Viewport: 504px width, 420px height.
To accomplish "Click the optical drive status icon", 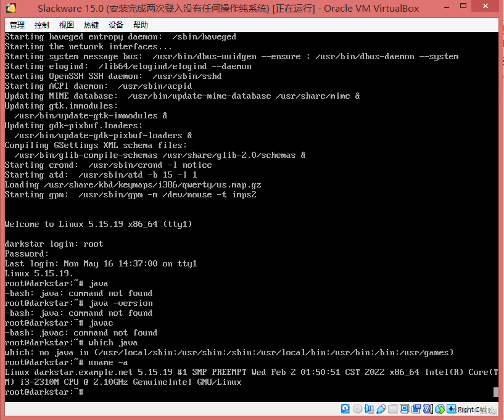I will (357, 409).
